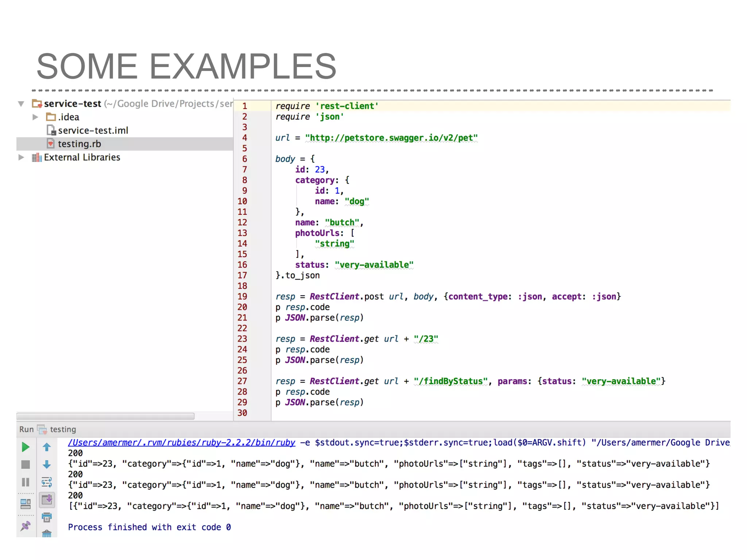747x560 pixels.
Task: Open the testing run tab
Action: 63,429
